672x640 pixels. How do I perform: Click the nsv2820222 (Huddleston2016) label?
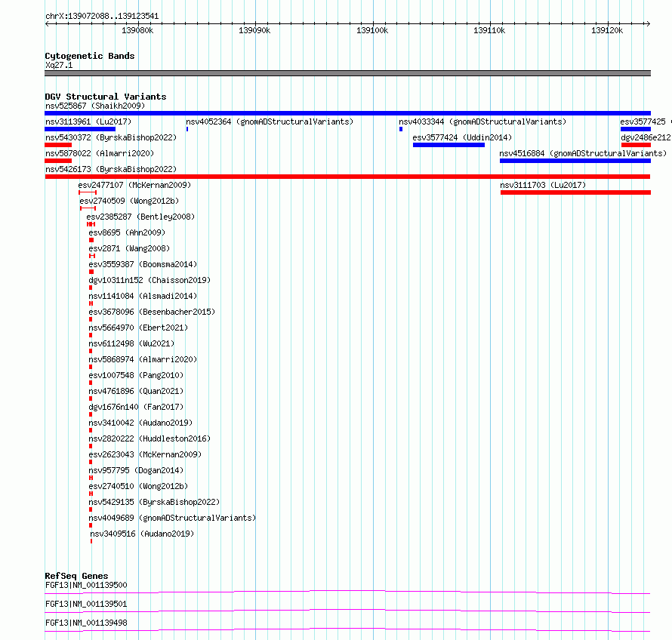[x=150, y=438]
